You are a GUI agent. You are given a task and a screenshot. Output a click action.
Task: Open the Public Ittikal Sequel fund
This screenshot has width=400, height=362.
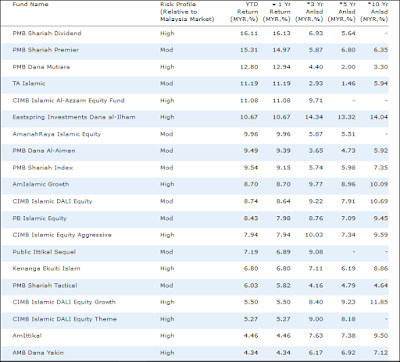pos(44,252)
